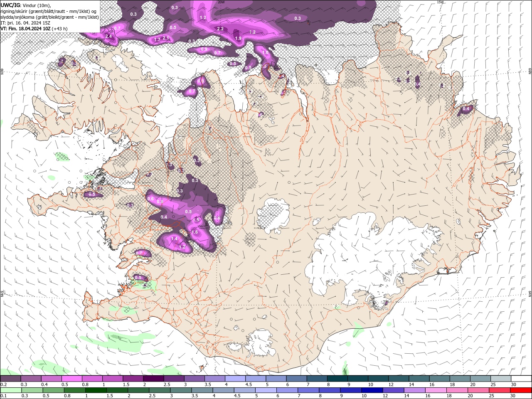This screenshot has width=532, height=399.
Task: Click the 0.2 swatch in upper legend row
Action: pyautogui.click(x=11, y=378)
